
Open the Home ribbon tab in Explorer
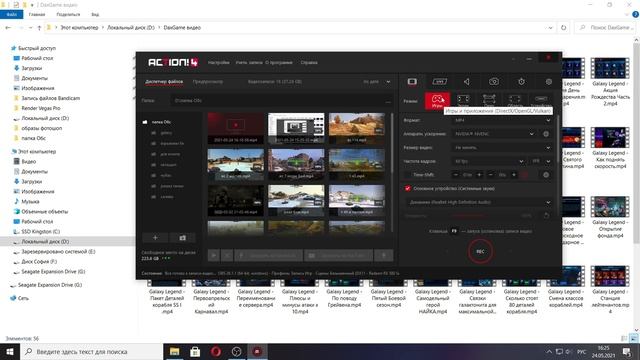pyautogui.click(x=37, y=14)
